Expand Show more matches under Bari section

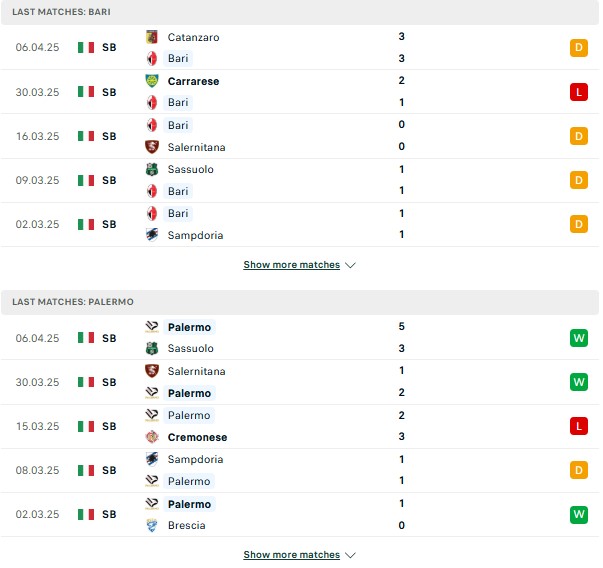(x=292, y=265)
